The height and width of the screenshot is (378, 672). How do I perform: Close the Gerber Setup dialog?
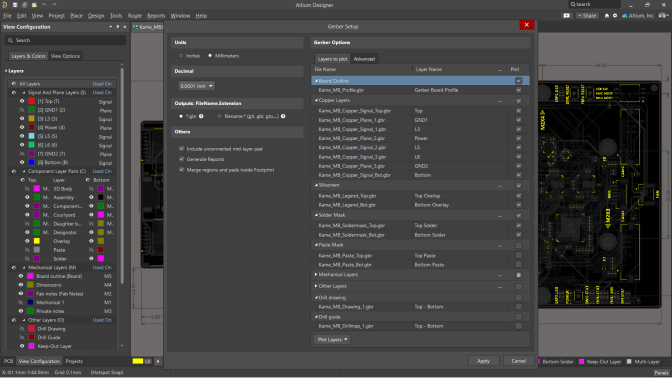coord(526,25)
